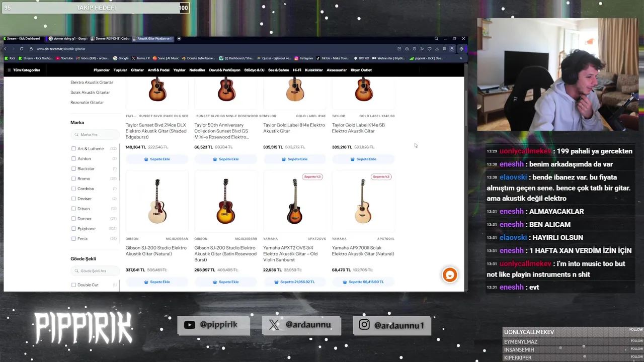Click the site-info lock icon beside the URL

point(31,49)
